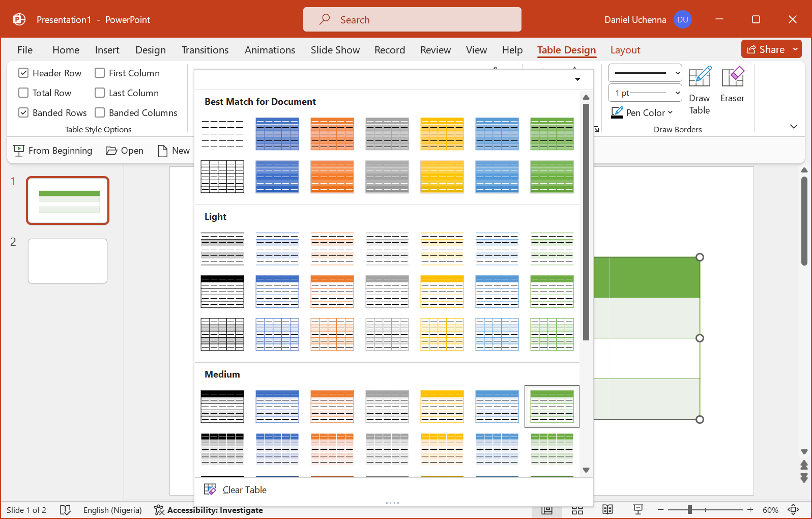Click the Accessibility Investigate status icon
Screen dimensions: 812x519
[x=159, y=510]
